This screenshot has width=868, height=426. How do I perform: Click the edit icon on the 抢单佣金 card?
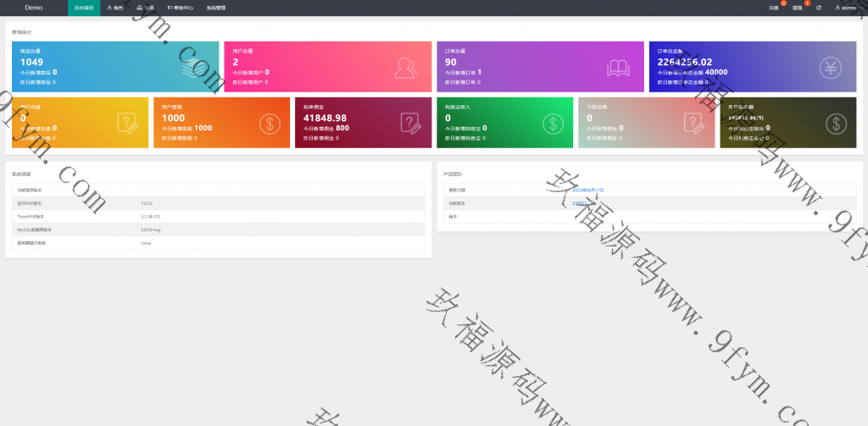[x=411, y=124]
